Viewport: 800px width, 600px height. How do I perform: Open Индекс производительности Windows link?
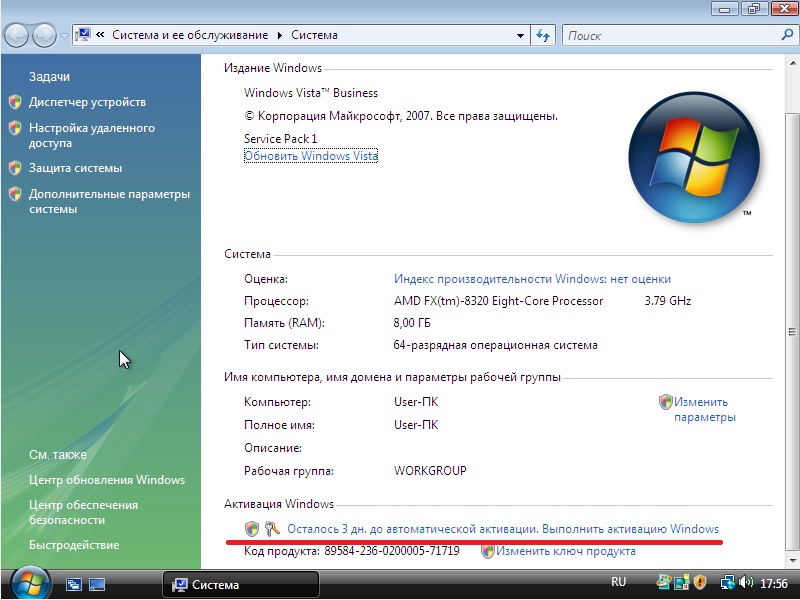click(532, 279)
